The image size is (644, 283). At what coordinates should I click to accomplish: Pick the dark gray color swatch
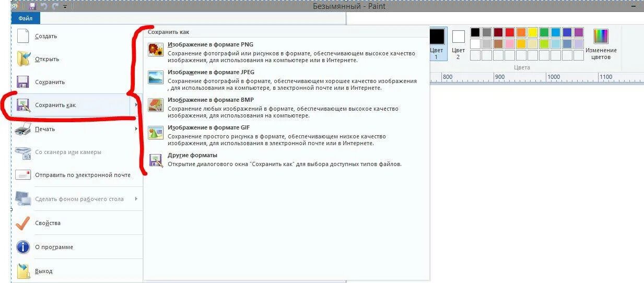[487, 32]
